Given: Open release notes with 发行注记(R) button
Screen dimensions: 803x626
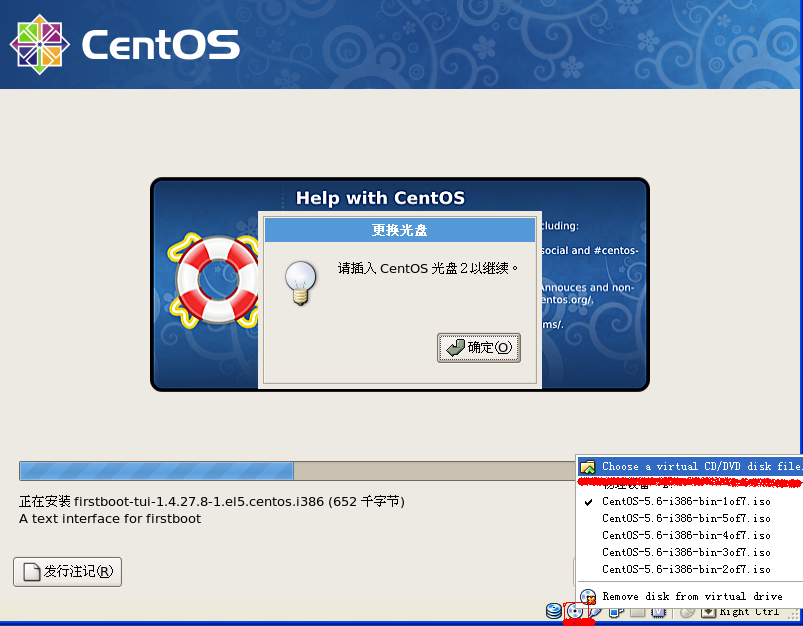Looking at the screenshot, I should 68,572.
